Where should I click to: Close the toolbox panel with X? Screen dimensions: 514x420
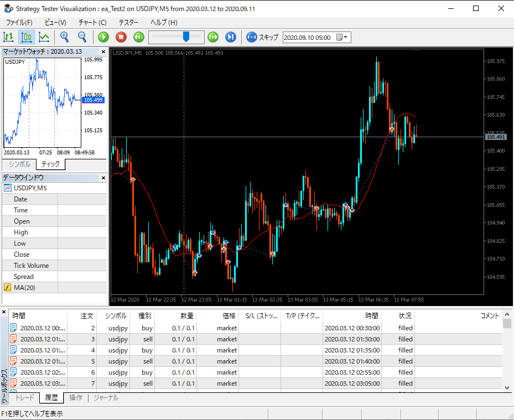[x=4, y=312]
